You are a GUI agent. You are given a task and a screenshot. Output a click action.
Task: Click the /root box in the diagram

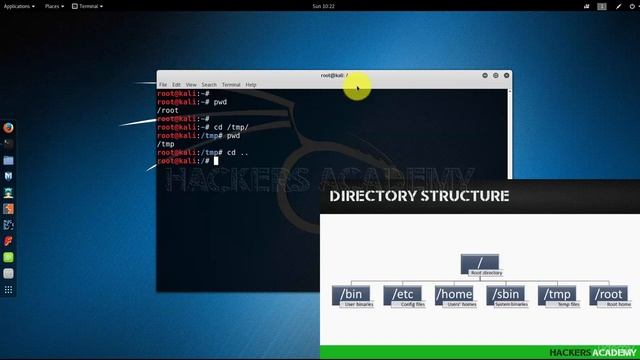pyautogui.click(x=609, y=296)
